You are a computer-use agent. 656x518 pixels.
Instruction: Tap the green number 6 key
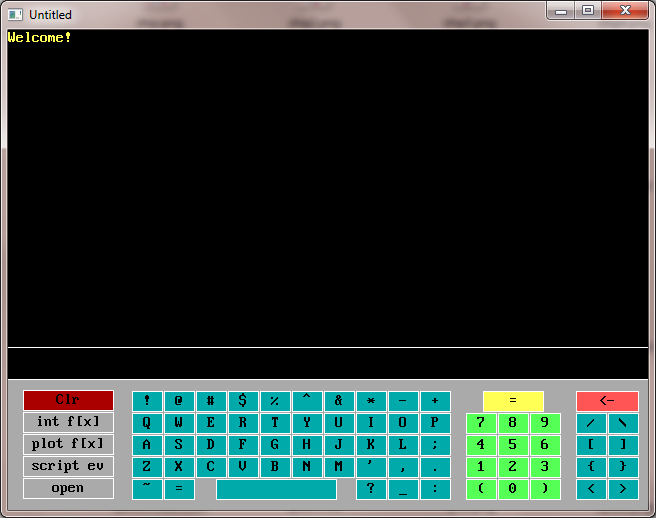(545, 445)
